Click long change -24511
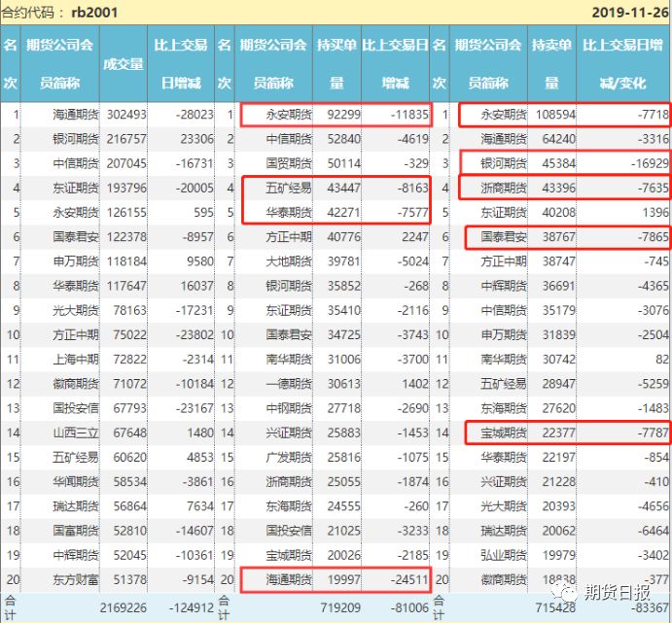Image resolution: width=672 pixels, height=623 pixels. [409, 579]
